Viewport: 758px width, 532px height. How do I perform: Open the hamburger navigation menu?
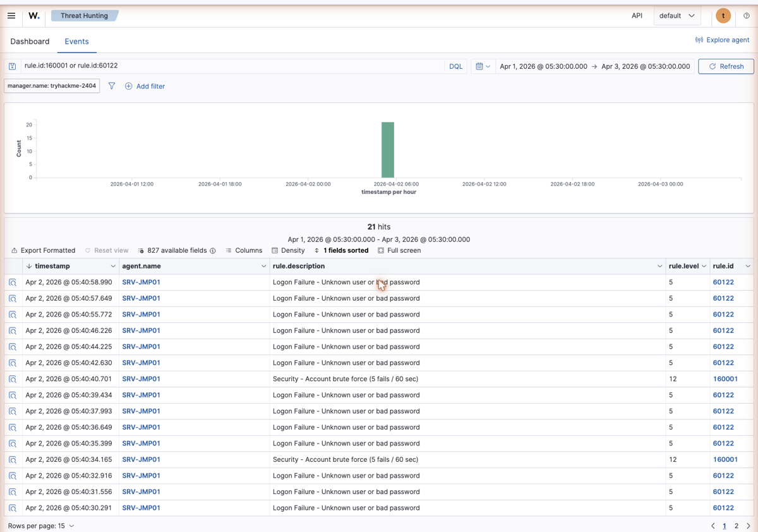coord(11,16)
